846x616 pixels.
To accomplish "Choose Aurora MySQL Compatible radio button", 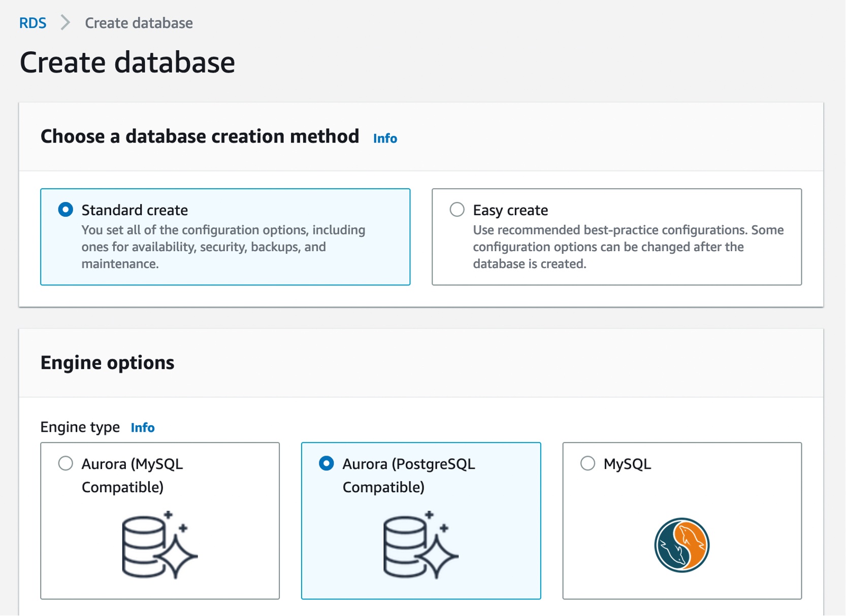I will pyautogui.click(x=66, y=463).
